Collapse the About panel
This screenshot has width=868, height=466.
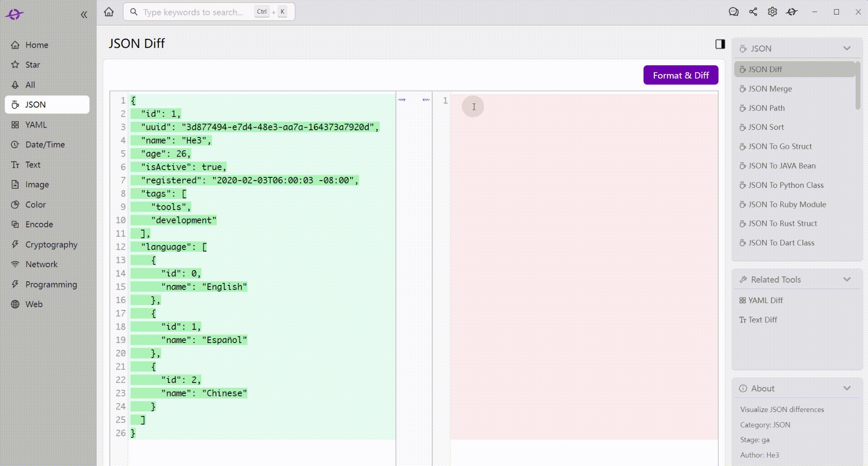tap(847, 388)
